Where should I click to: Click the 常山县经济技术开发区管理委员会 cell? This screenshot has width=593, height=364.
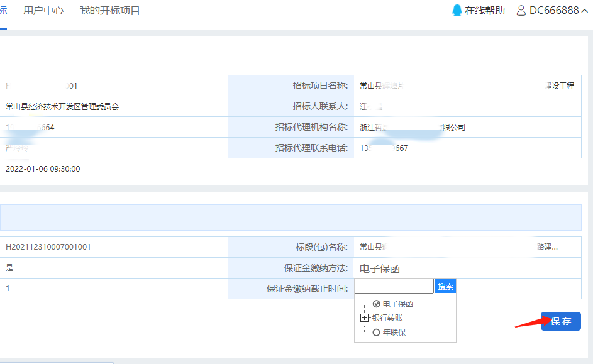62,107
